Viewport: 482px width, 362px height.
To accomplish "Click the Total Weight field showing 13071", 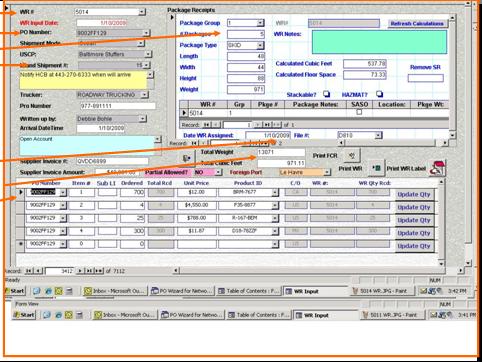I will pos(281,152).
